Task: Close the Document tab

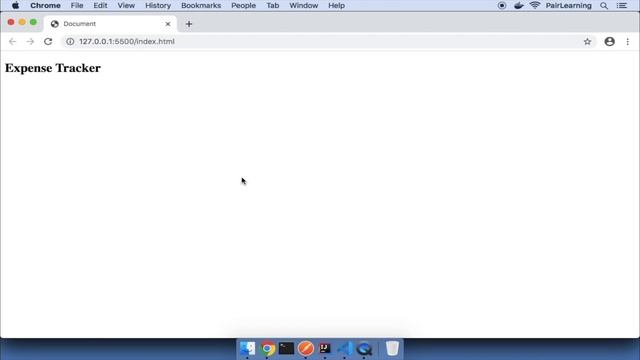Action: (168, 24)
